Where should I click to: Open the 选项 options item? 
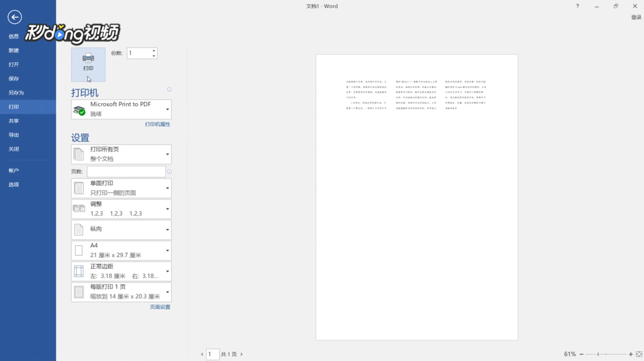tap(28, 184)
